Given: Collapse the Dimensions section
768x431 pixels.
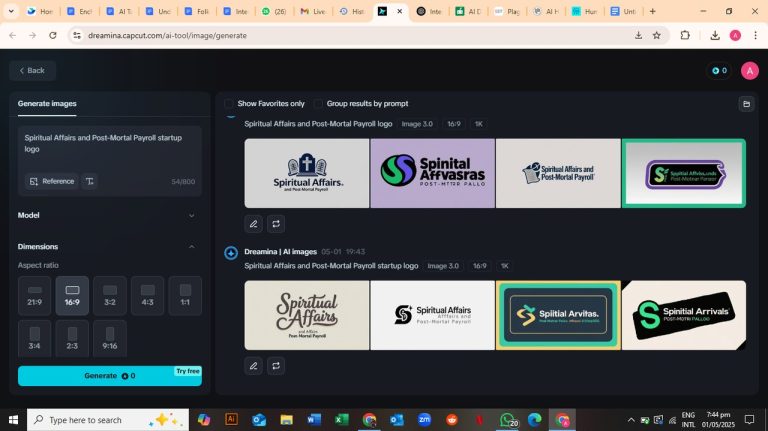Looking at the screenshot, I should click(x=191, y=247).
